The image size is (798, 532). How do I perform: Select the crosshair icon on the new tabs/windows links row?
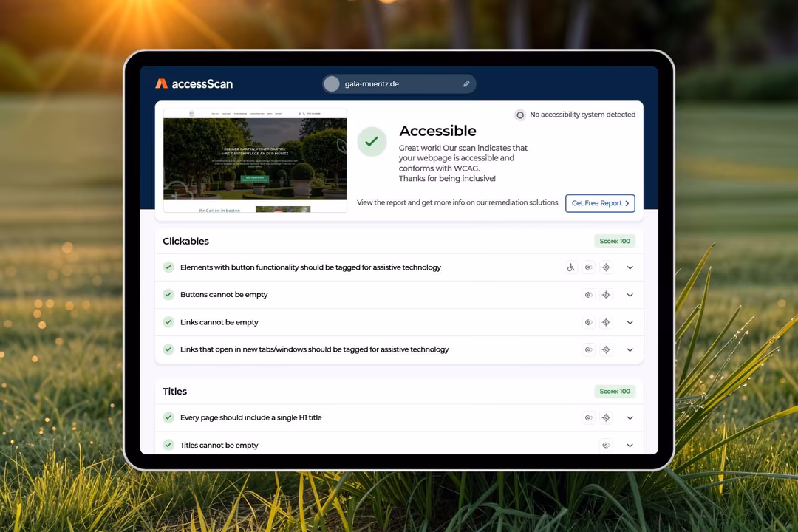tap(606, 349)
